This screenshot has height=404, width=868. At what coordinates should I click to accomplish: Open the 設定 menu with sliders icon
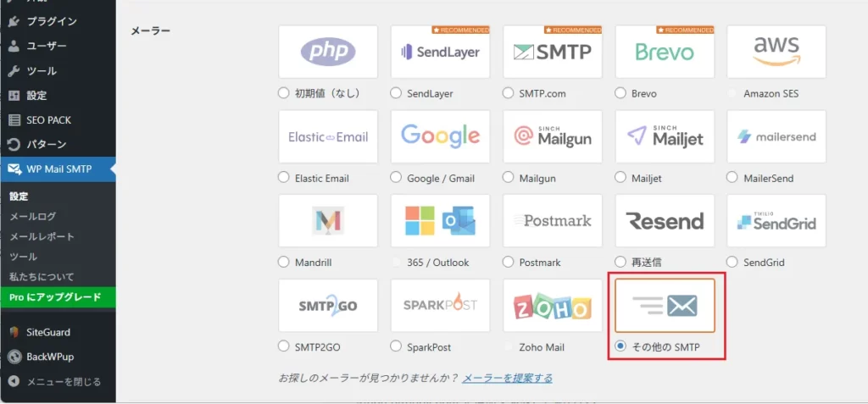pyautogui.click(x=58, y=95)
